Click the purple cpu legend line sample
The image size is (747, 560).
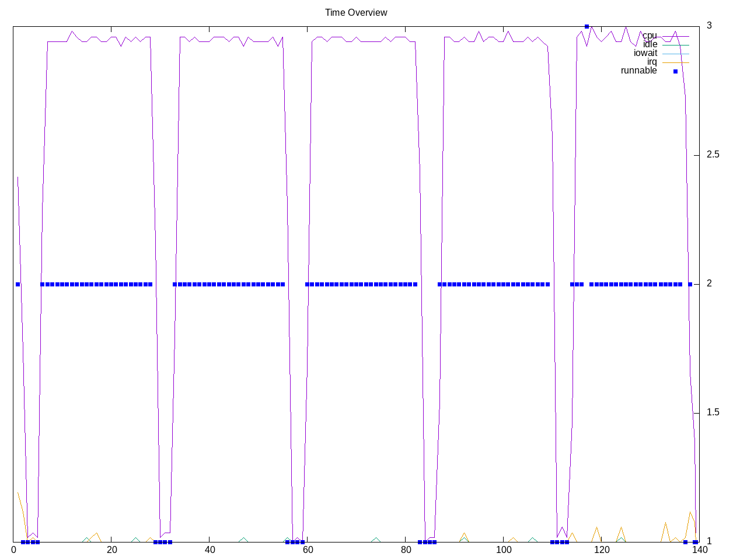(x=675, y=36)
